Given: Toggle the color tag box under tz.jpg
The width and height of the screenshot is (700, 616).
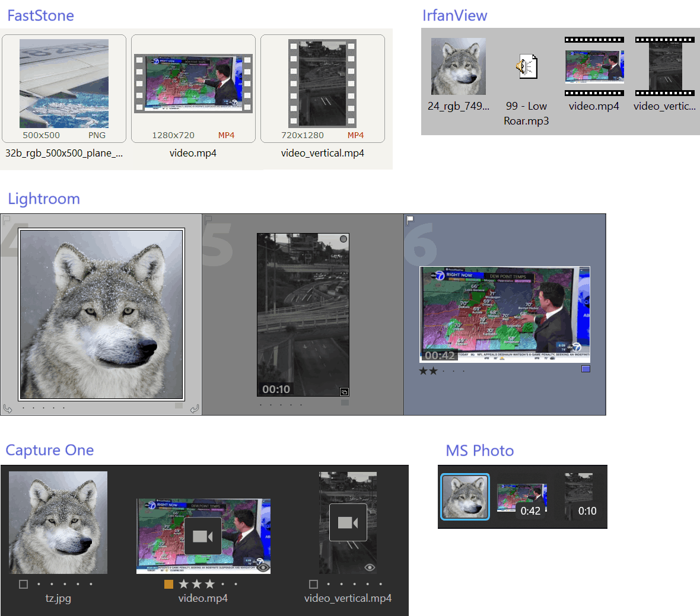Looking at the screenshot, I should click(24, 584).
